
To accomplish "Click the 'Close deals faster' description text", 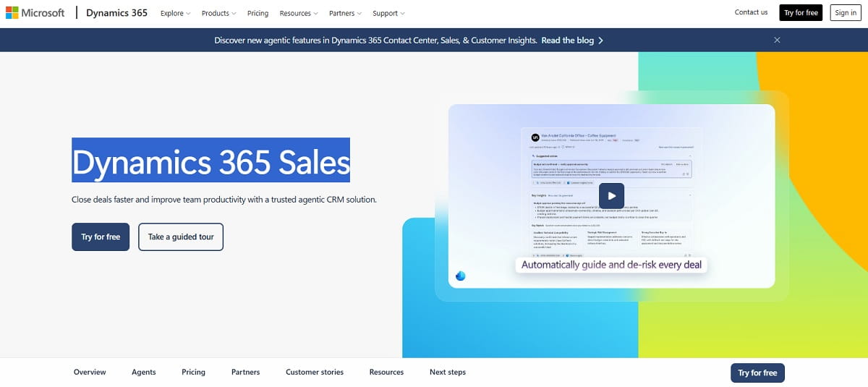I will (224, 199).
